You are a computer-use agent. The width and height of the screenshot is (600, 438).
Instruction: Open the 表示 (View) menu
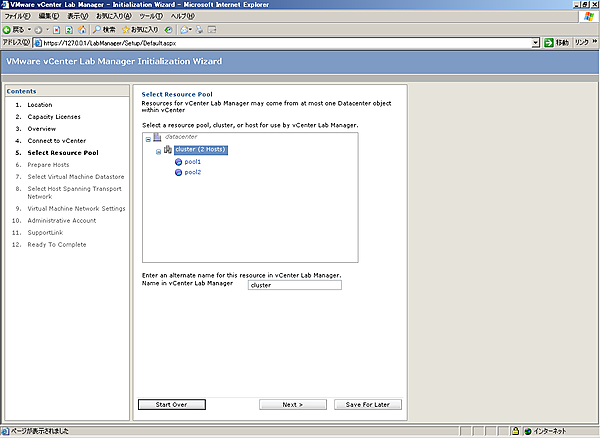pos(78,16)
